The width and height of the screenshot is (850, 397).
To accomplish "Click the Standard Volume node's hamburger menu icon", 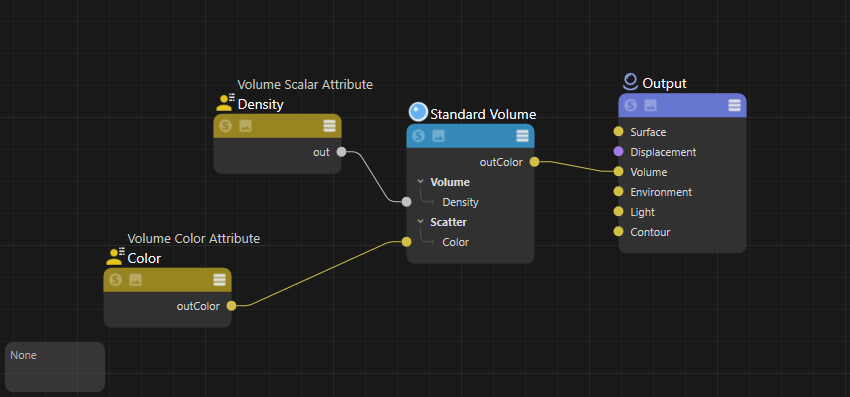I will pos(522,136).
